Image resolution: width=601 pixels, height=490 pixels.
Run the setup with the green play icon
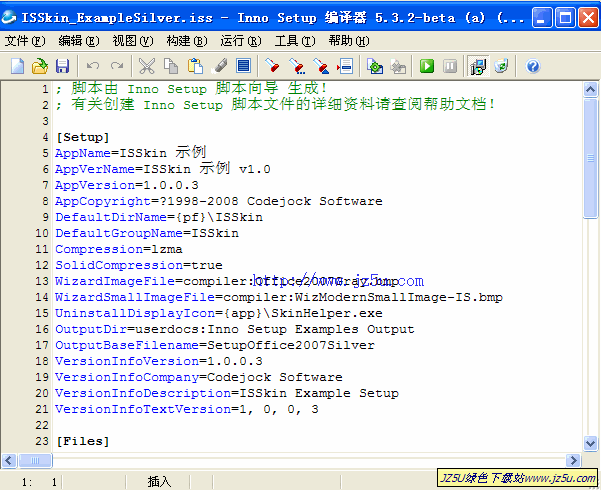tap(427, 66)
